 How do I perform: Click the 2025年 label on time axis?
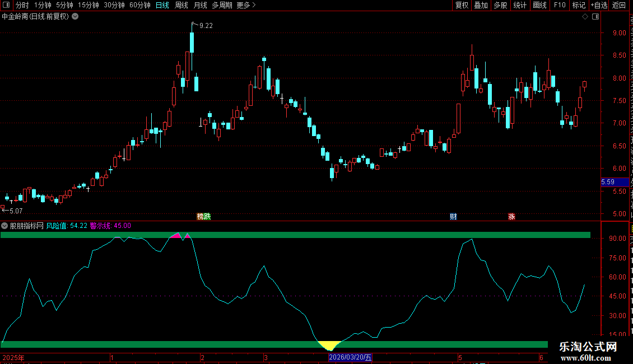click(13, 357)
